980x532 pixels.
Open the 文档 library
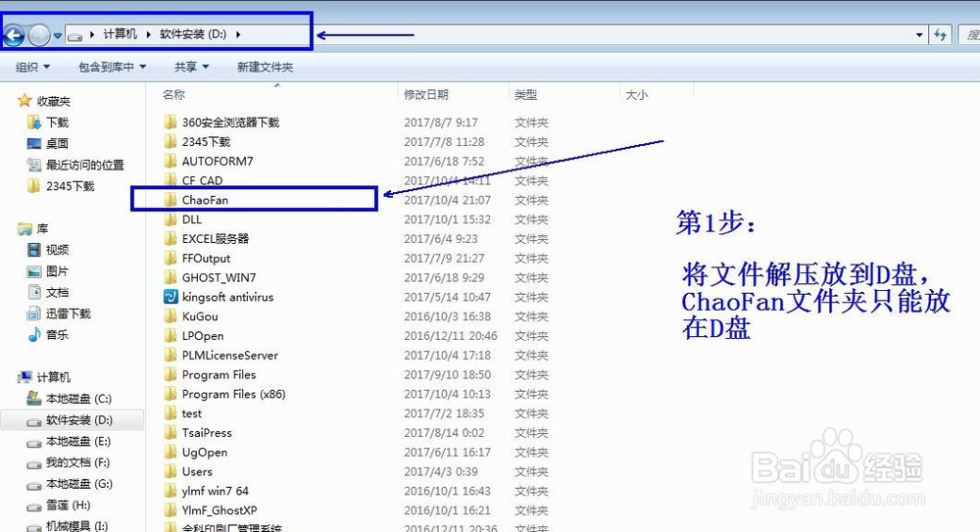click(57, 292)
